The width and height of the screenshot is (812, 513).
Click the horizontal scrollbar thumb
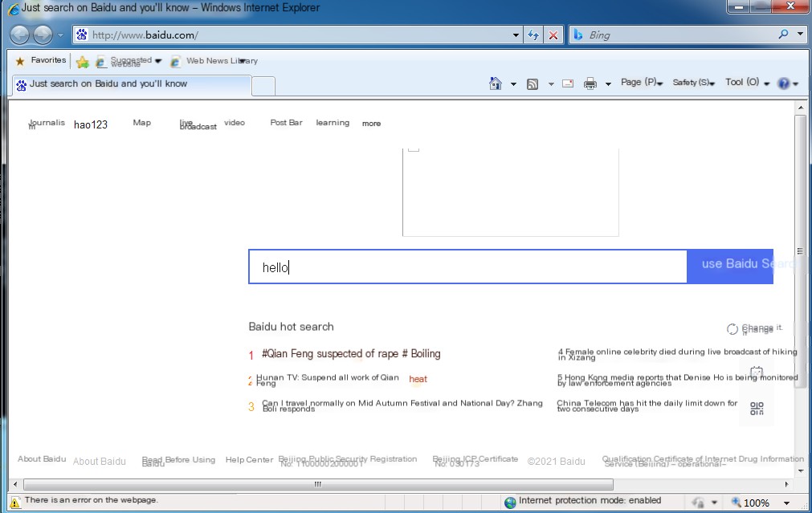point(318,485)
